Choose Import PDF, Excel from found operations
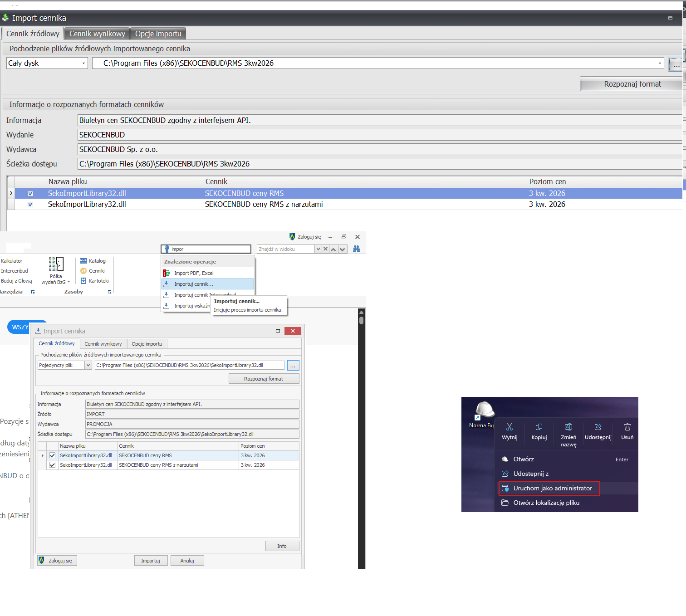 click(x=208, y=273)
